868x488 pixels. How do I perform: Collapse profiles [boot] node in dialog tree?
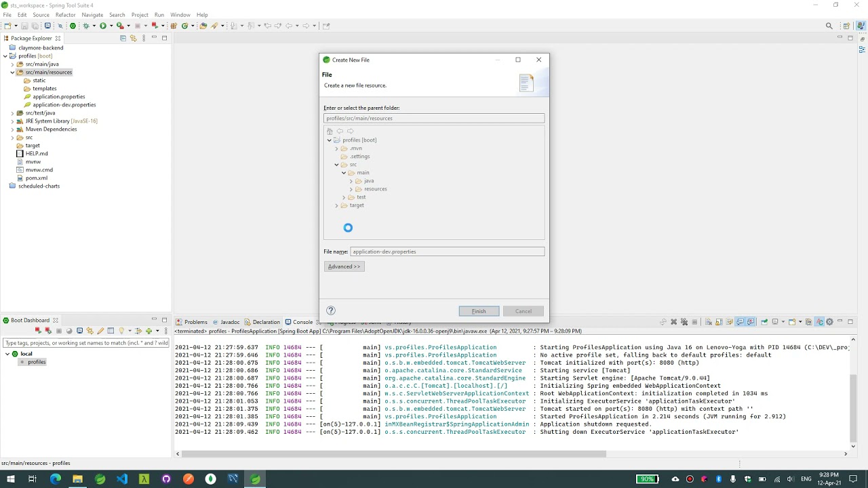point(330,140)
